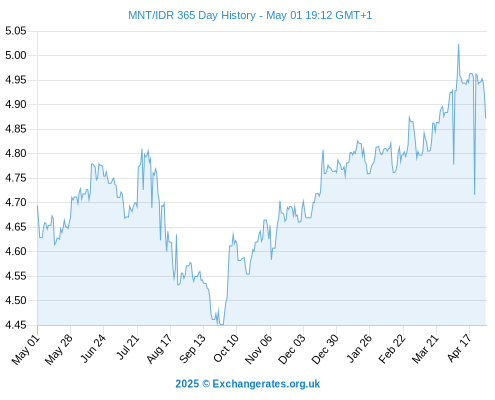Click the Jan 26 x-axis label
The width and height of the screenshot is (495, 400).
coord(359,349)
